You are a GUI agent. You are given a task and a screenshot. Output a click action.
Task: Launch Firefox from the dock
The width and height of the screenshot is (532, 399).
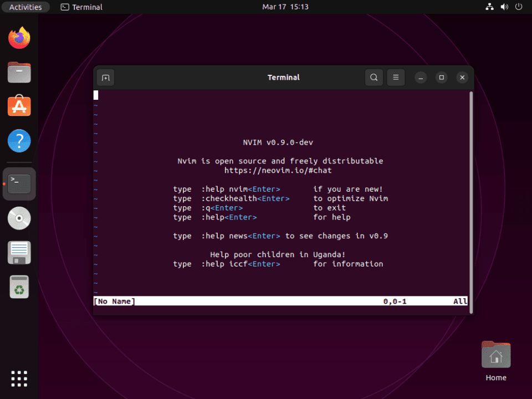[19, 37]
